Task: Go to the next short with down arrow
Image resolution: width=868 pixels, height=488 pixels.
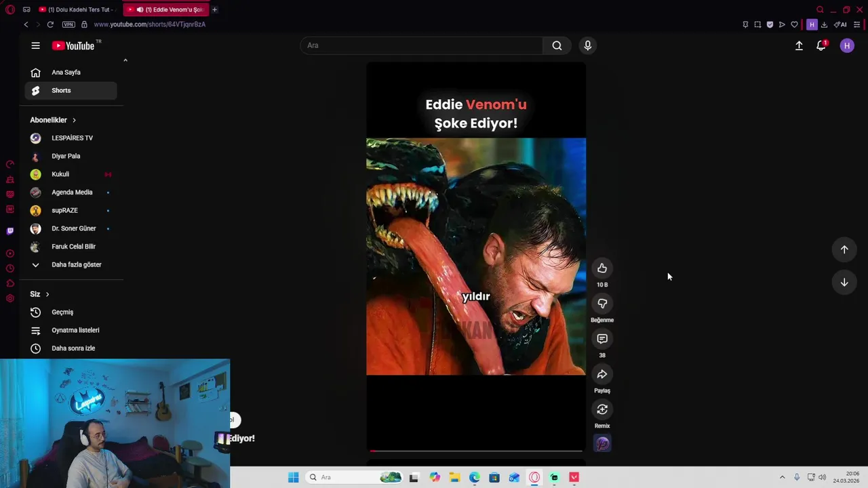Action: 844,283
